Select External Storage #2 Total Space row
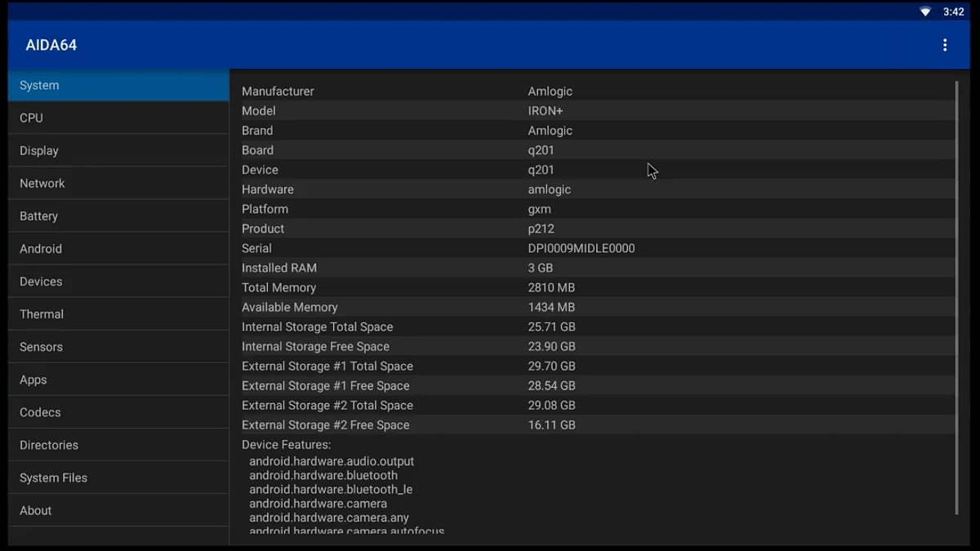The width and height of the screenshot is (980, 551). tap(596, 405)
